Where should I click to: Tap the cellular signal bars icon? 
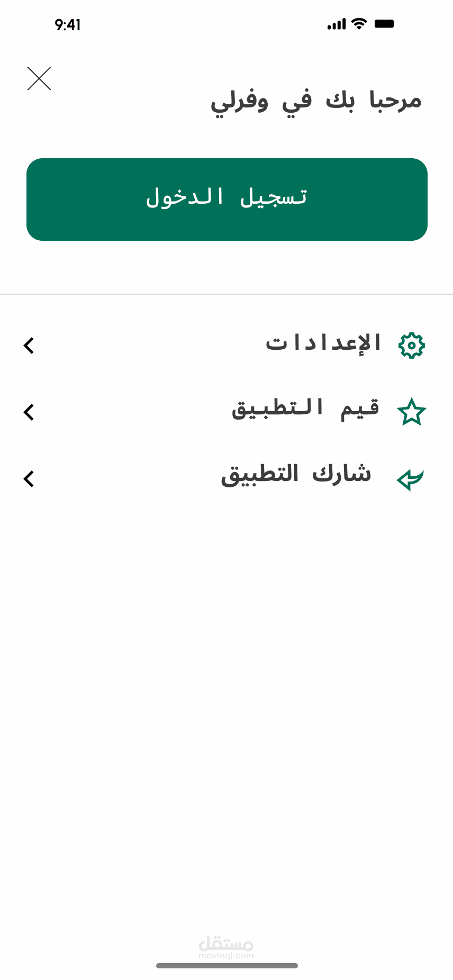337,24
